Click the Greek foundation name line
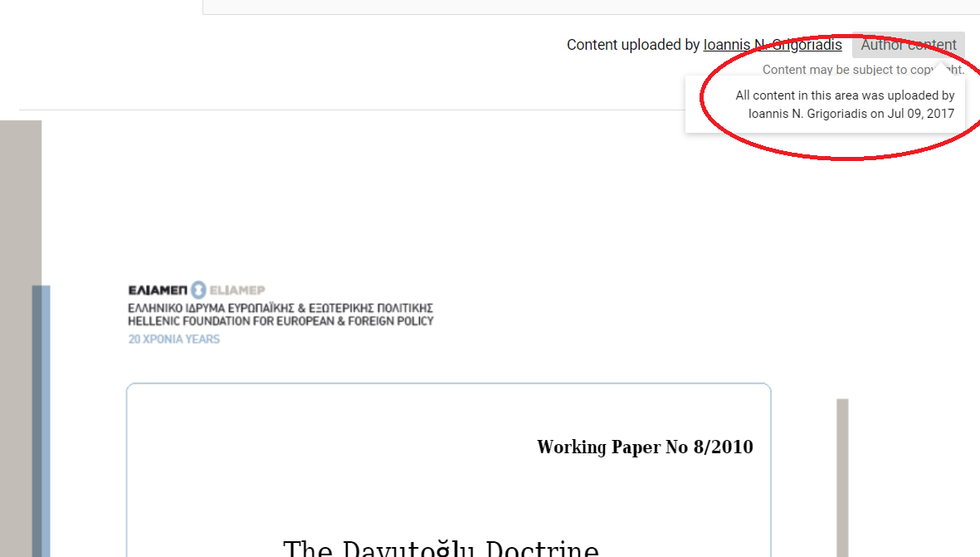The image size is (980, 557). pyautogui.click(x=280, y=309)
